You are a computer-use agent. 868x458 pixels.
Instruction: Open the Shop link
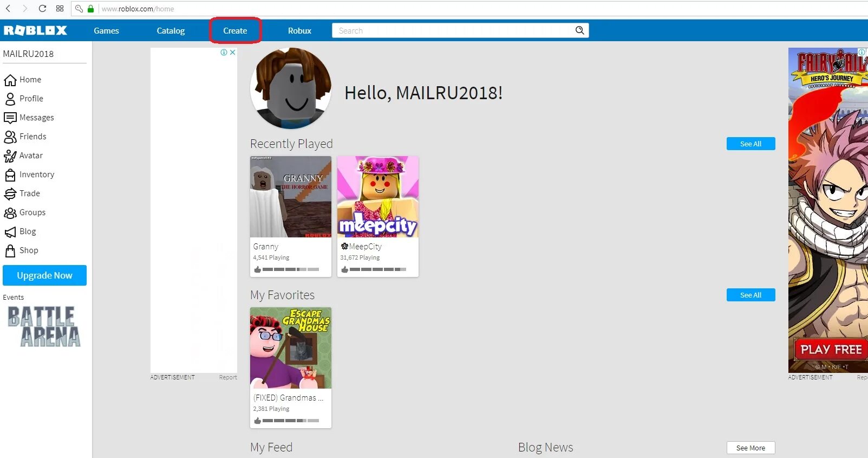[29, 250]
